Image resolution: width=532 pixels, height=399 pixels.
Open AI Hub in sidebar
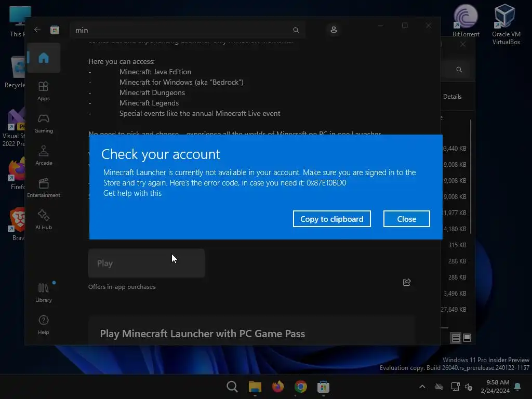(44, 220)
